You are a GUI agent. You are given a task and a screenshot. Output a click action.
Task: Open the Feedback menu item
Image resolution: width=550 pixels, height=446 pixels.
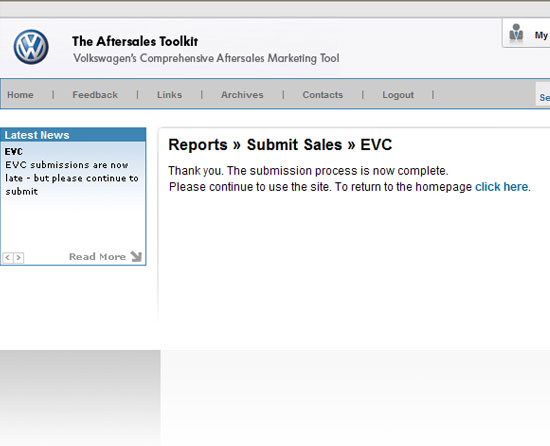tap(95, 95)
